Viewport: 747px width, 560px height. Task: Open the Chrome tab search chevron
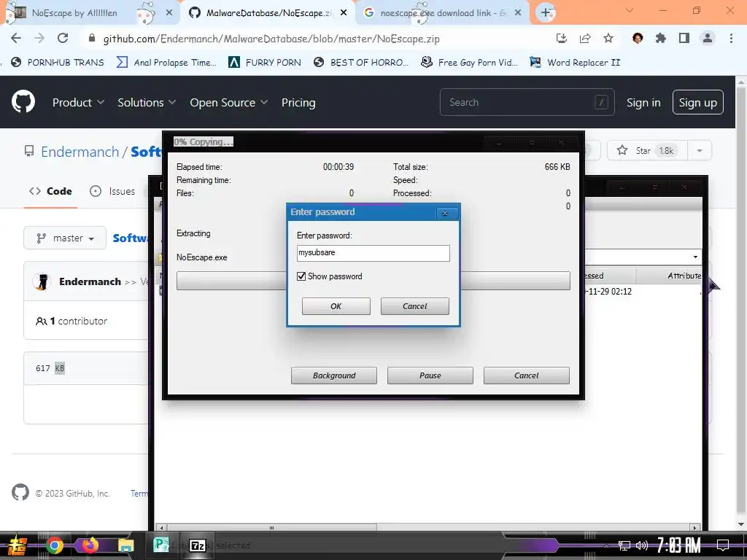tap(630, 10)
